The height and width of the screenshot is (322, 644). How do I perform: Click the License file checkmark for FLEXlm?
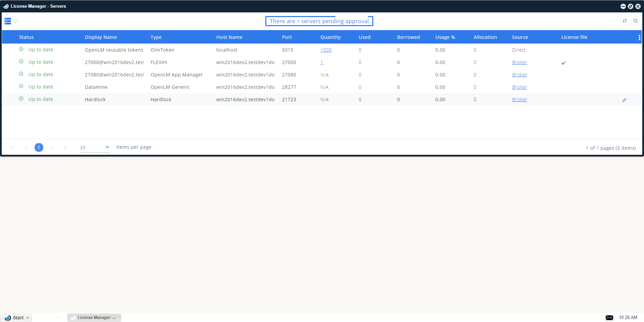(x=563, y=63)
